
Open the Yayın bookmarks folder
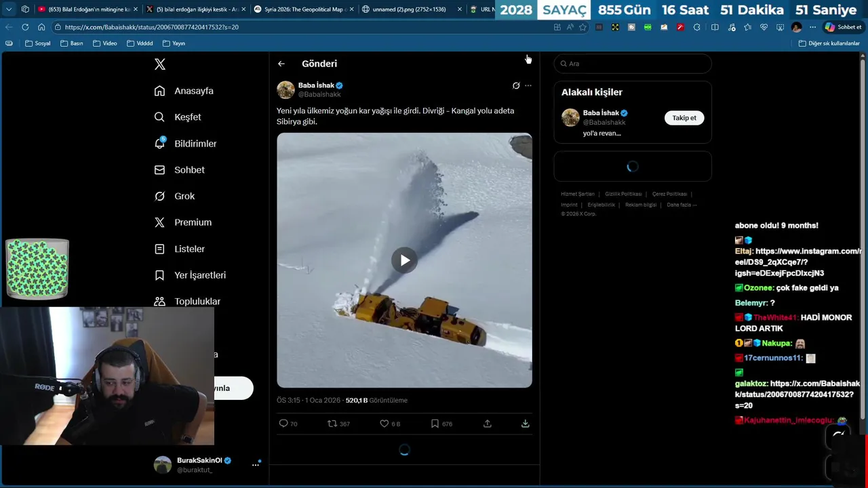click(174, 43)
